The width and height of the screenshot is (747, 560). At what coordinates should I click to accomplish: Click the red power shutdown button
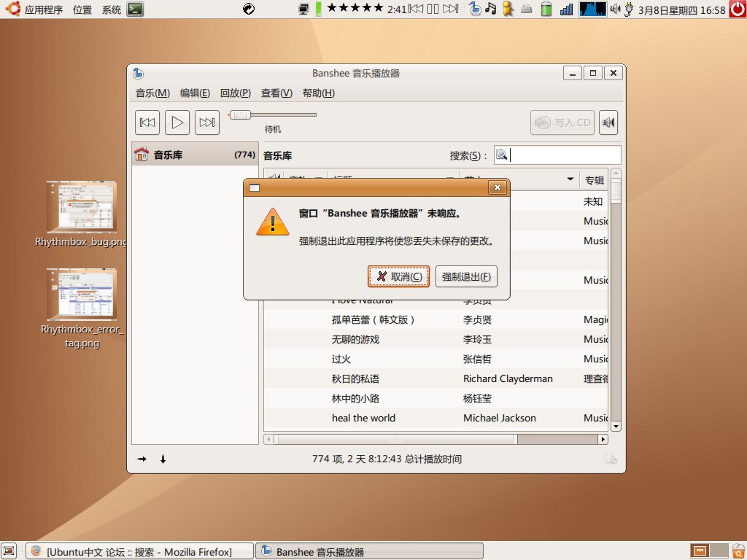pyautogui.click(x=738, y=9)
